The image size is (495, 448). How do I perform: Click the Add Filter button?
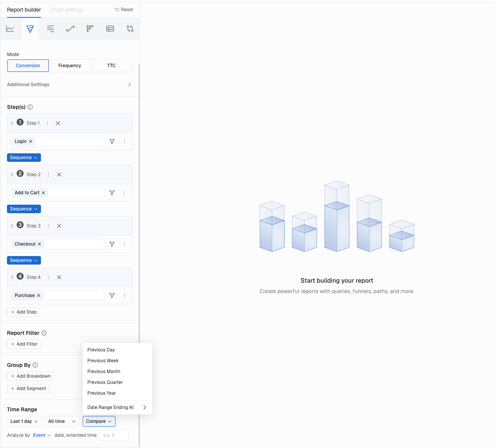click(x=24, y=344)
